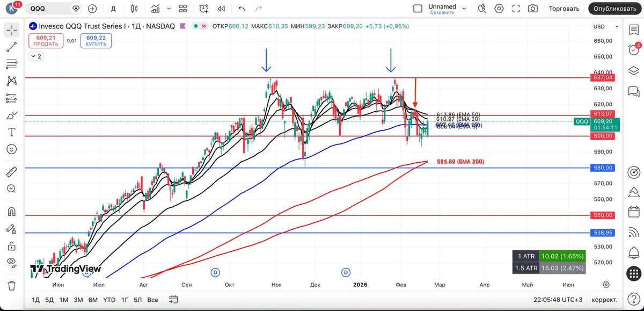Open the patterns drawing tool

[11, 81]
